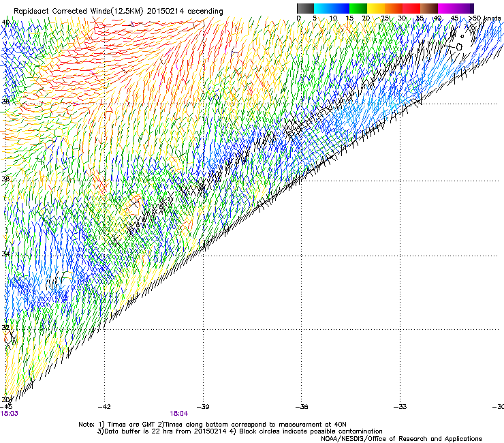Viewport: 504px width, 443px height.
Task: Click the title text 'Rapidscat Corrected Winds(12.5KM)'
Action: coord(78,12)
